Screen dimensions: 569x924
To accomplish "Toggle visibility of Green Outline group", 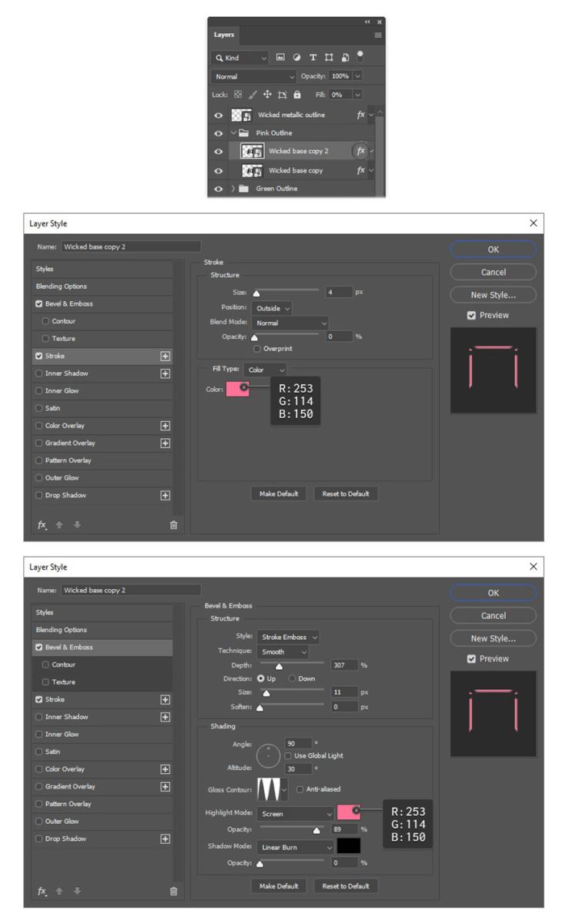I will 218,189.
